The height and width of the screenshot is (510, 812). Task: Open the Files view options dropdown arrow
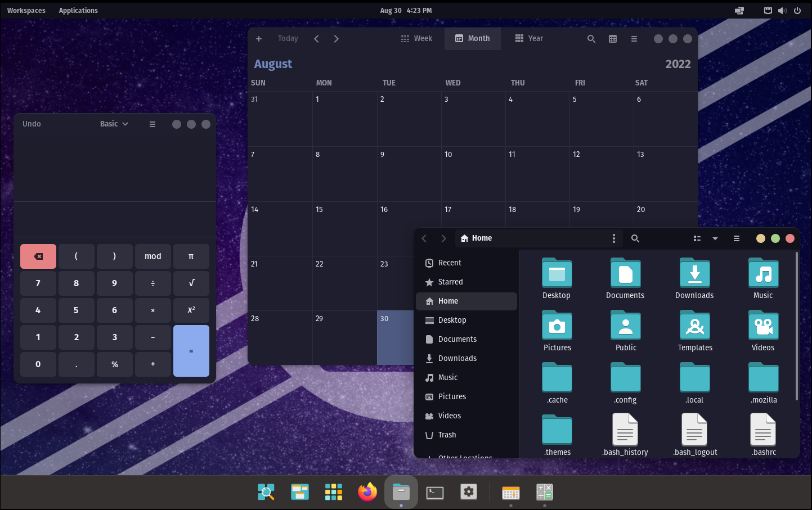pos(715,238)
